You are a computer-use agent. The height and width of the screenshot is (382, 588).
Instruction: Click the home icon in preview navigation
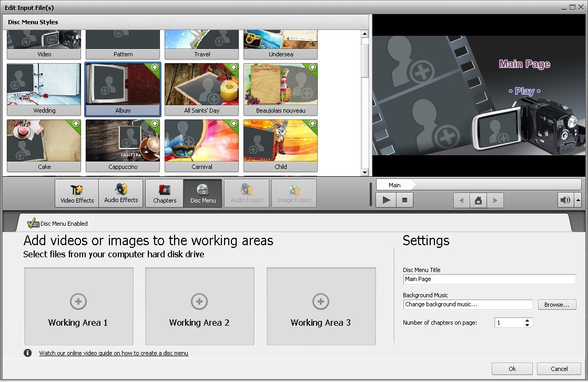click(x=478, y=200)
